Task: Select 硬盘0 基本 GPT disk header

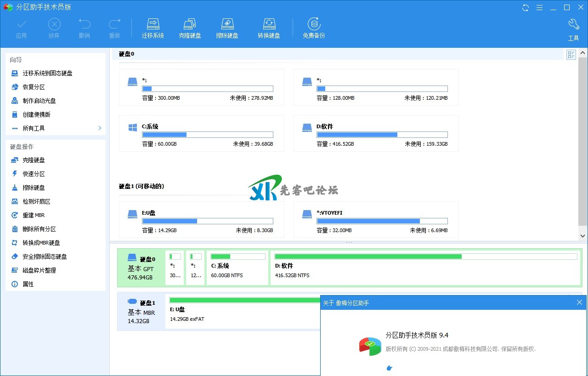Action: (x=141, y=267)
